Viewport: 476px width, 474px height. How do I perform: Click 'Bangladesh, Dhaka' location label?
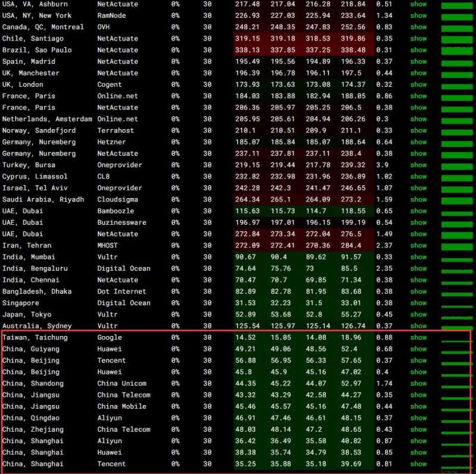(37, 291)
